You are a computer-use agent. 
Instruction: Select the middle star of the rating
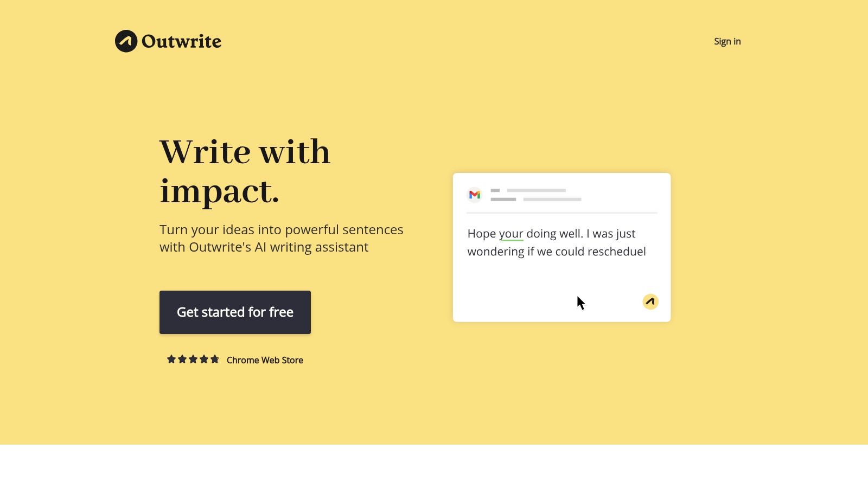point(193,359)
